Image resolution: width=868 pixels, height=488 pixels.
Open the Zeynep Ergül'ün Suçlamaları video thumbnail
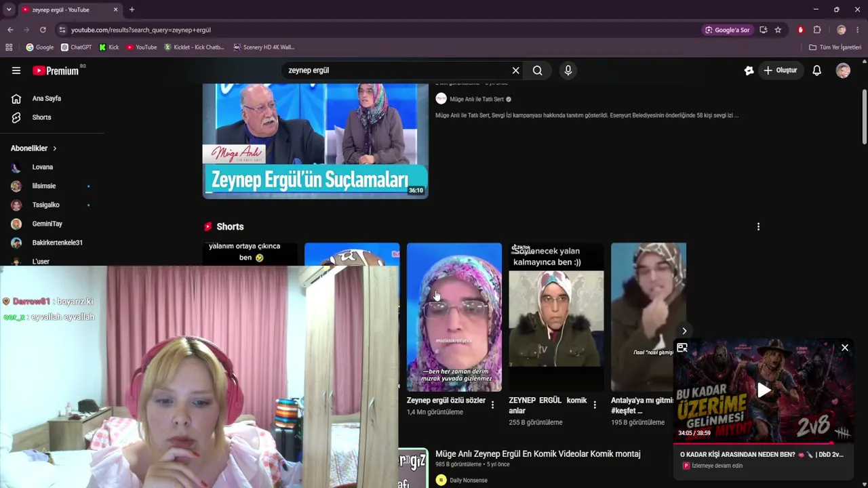[x=315, y=141]
